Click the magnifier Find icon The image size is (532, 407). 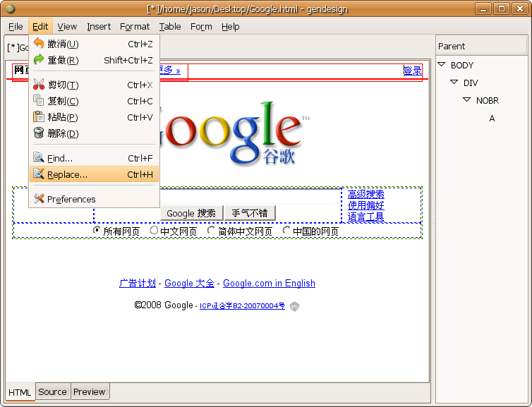(x=39, y=158)
